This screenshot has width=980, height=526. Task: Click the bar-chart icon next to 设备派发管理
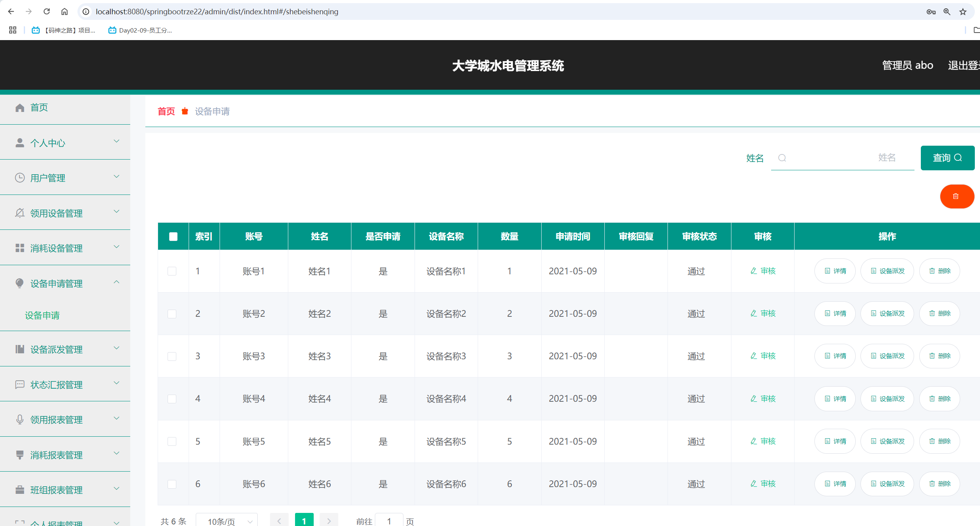pos(20,349)
